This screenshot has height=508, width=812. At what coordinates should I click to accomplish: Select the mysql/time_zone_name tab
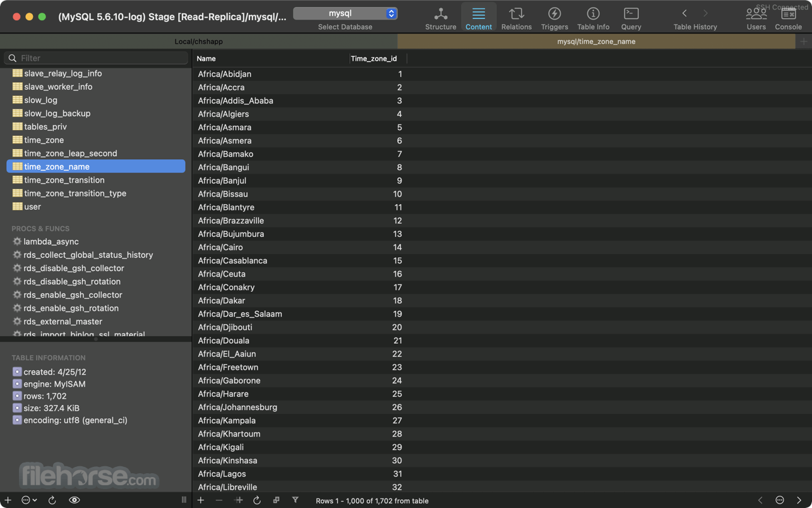coord(596,42)
